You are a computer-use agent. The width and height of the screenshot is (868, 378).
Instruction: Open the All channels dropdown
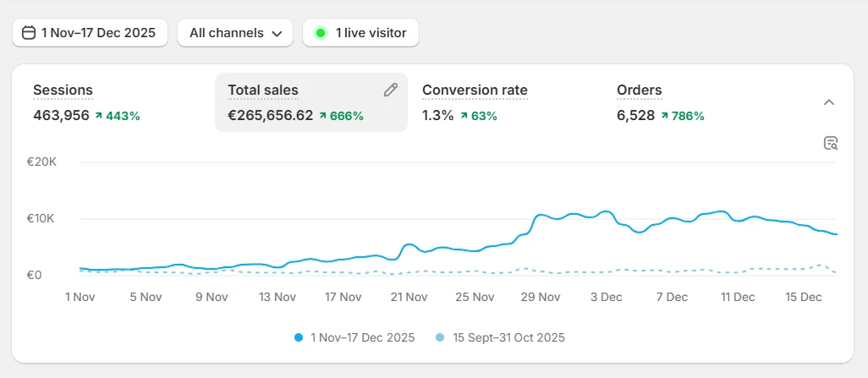tap(235, 33)
